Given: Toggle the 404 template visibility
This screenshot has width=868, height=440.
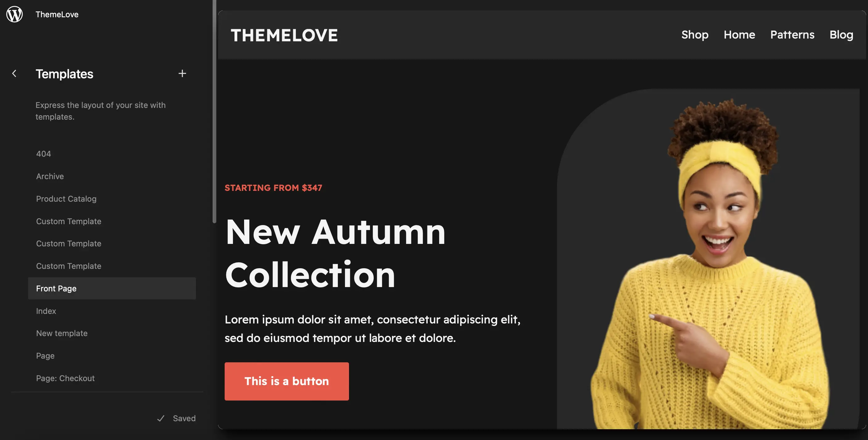Looking at the screenshot, I should [x=43, y=153].
